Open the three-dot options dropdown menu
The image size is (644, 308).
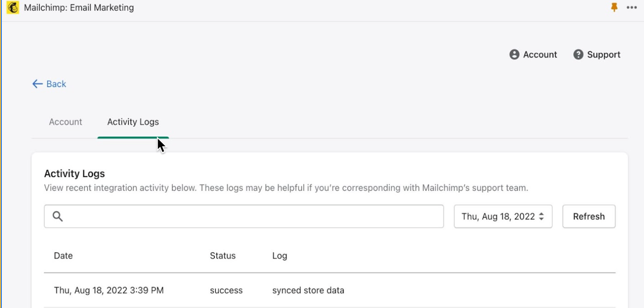coord(632,7)
